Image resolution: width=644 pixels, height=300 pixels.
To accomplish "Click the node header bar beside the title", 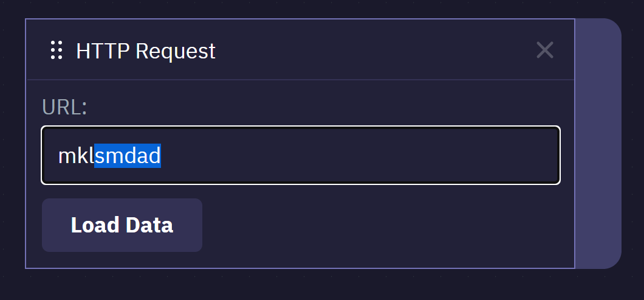I will pos(369,51).
